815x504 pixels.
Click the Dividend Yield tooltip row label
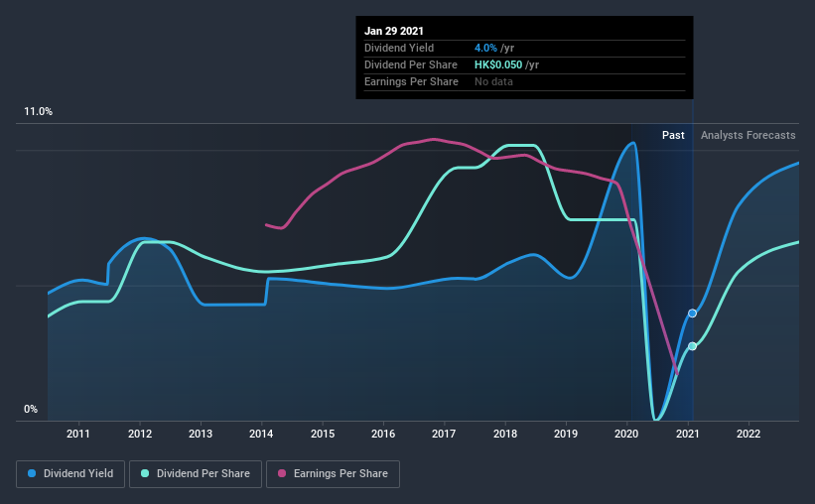coord(399,49)
